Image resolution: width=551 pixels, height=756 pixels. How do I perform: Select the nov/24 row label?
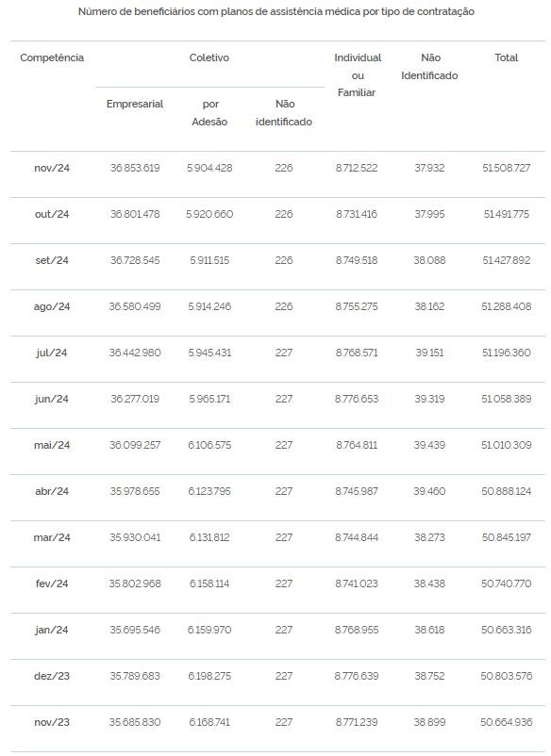[x=52, y=169]
